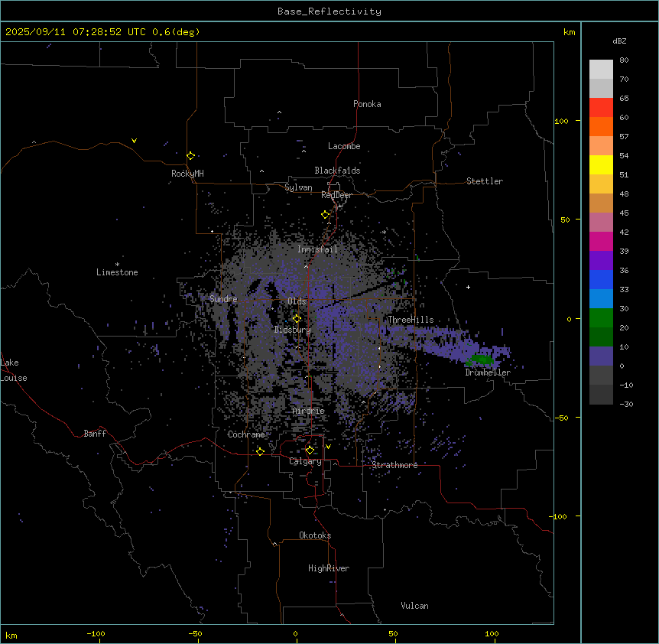Viewport: 659px width, 644px height.
Task: Select the dark orange 57–60 dBZ swatch
Action: [601, 126]
